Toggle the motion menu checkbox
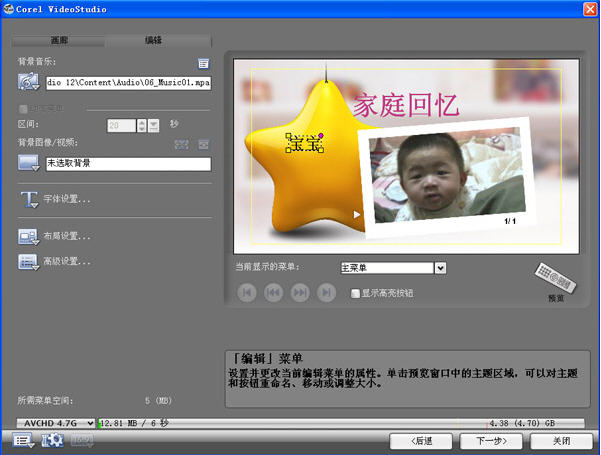This screenshot has height=455, width=601. click(x=23, y=109)
